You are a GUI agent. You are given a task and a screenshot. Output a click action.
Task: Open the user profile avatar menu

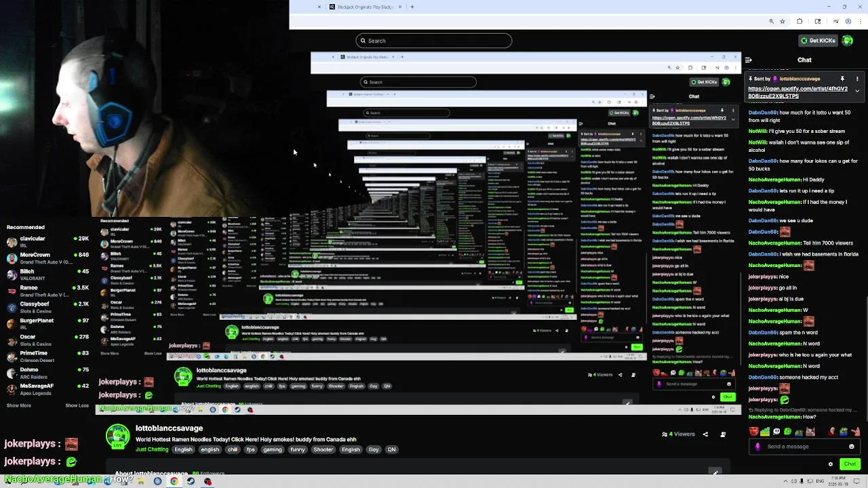848,41
